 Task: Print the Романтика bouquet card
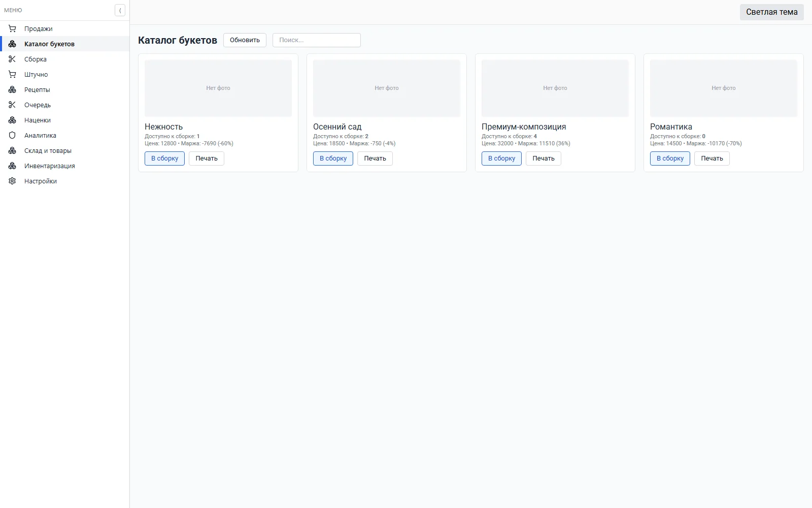coord(712,158)
